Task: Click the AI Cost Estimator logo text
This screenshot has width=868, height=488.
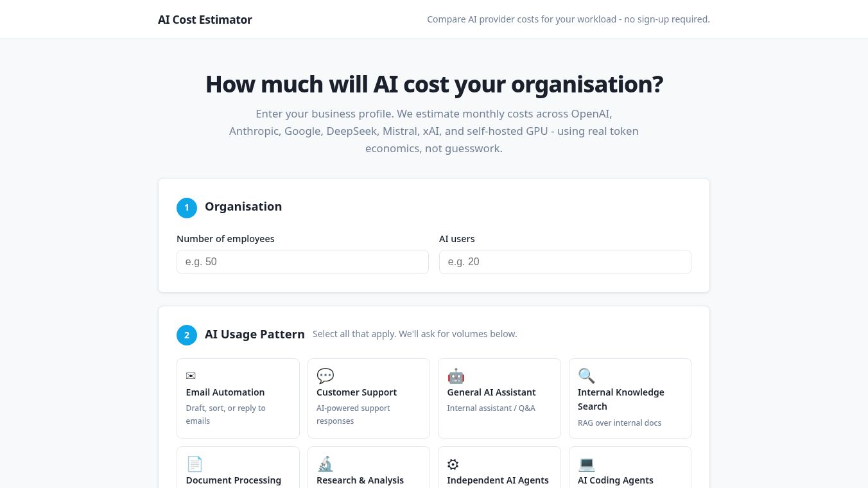Action: pyautogui.click(x=205, y=19)
